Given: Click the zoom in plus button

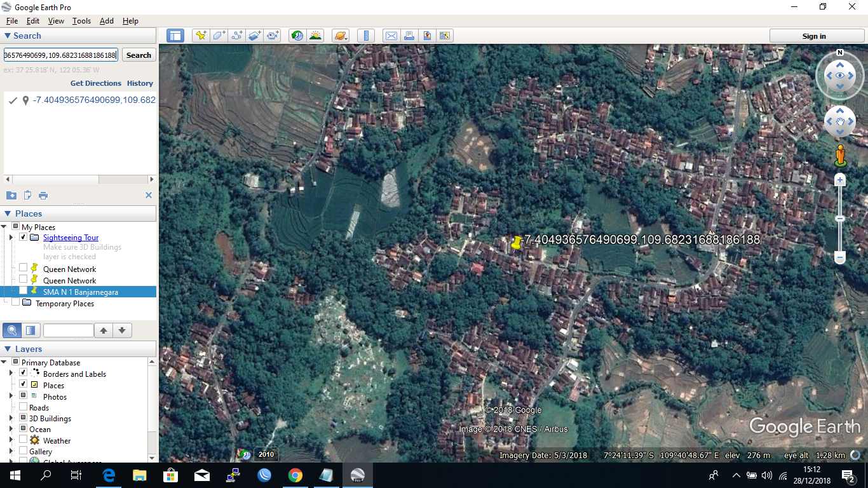Looking at the screenshot, I should click(840, 180).
